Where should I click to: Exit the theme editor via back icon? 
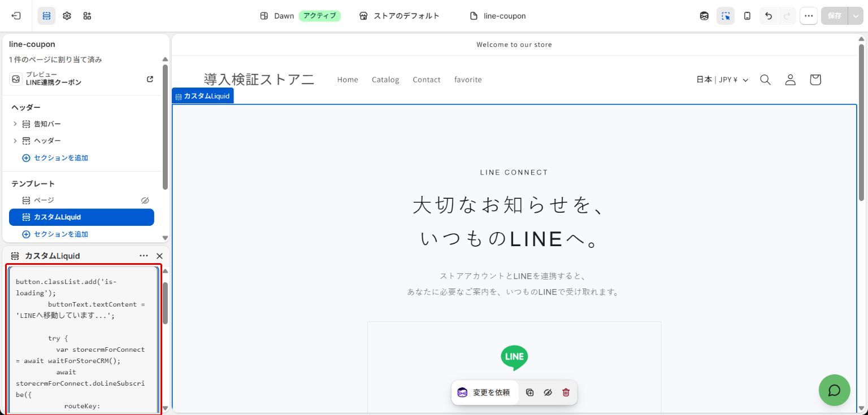16,16
